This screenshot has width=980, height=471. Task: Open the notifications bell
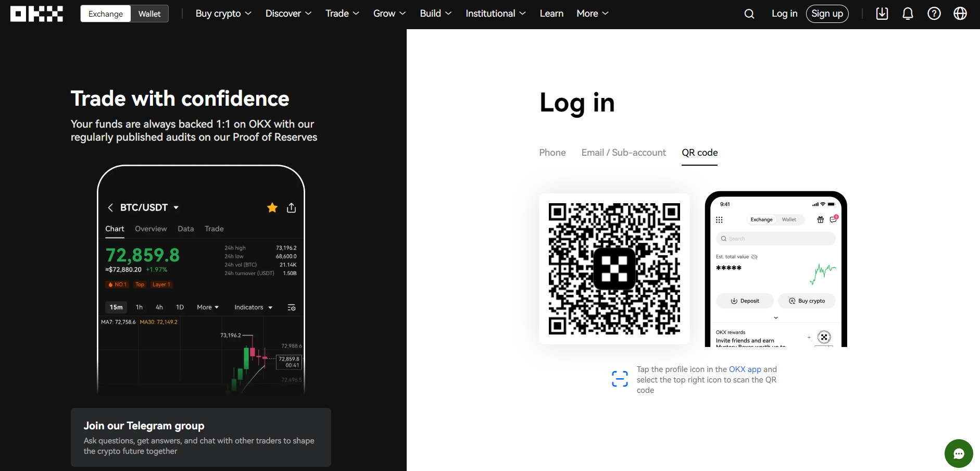[908, 14]
